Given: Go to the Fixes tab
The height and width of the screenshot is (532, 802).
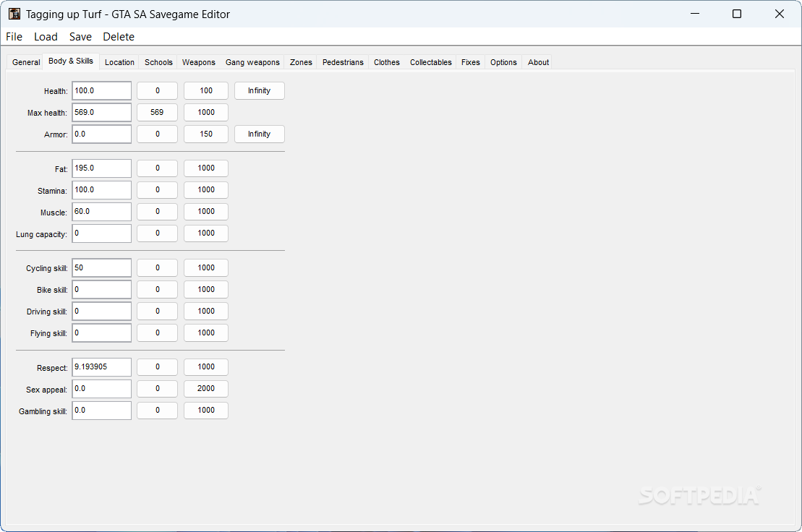Looking at the screenshot, I should pyautogui.click(x=471, y=62).
